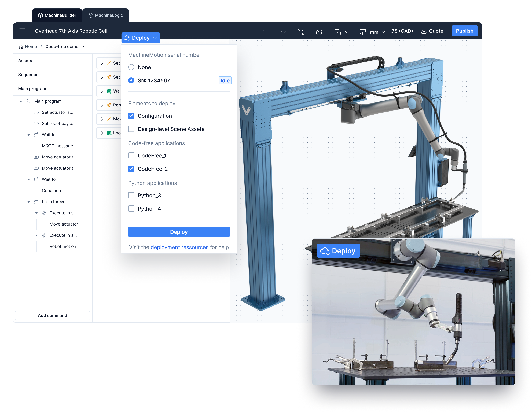The image size is (532, 413).
Task: Click the Home icon in breadcrumb
Action: coord(21,46)
